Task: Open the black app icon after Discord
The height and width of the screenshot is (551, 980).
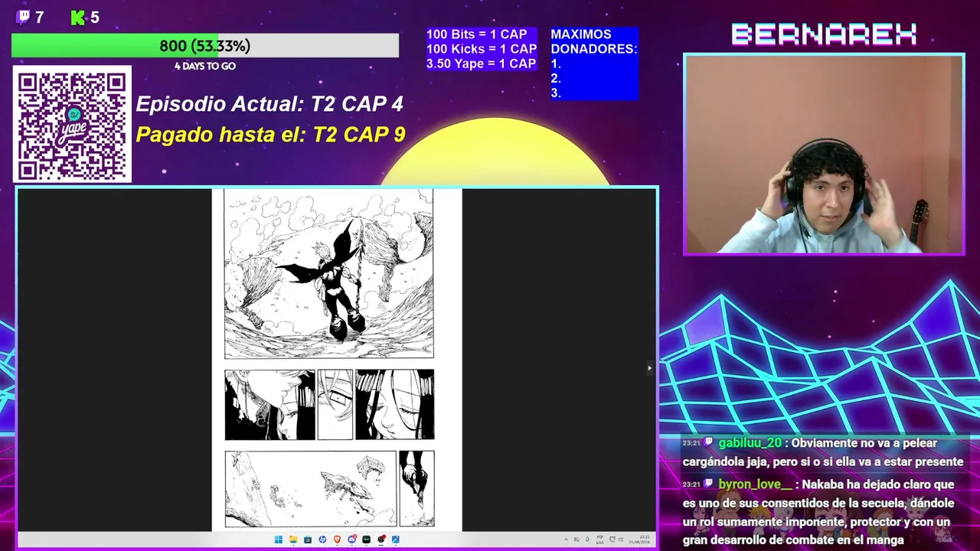Action: 366,540
